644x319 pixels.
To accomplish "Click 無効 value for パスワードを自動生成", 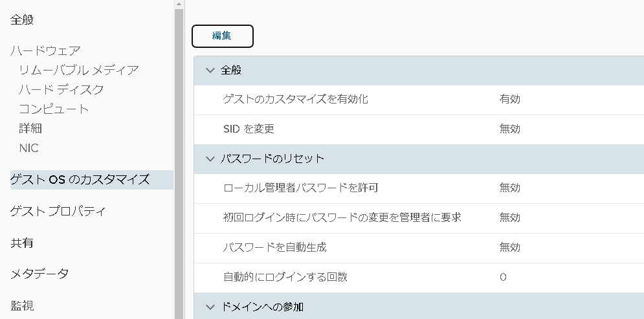I will click(x=509, y=247).
